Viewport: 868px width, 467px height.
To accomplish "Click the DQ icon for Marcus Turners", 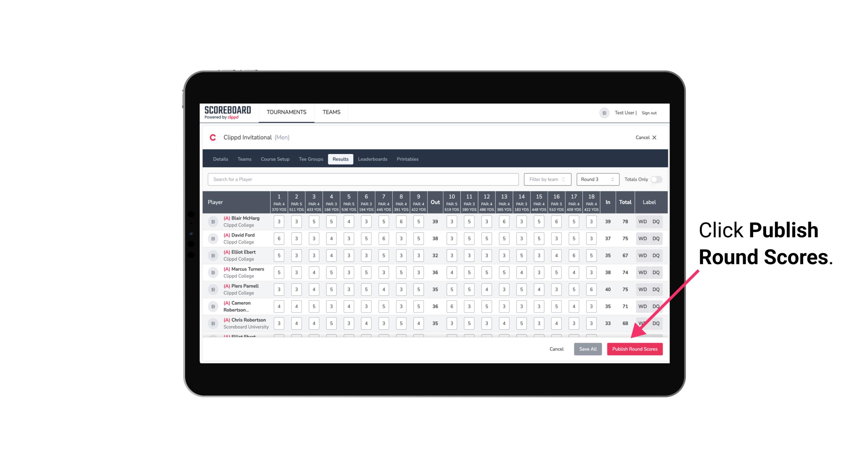I will pos(656,272).
